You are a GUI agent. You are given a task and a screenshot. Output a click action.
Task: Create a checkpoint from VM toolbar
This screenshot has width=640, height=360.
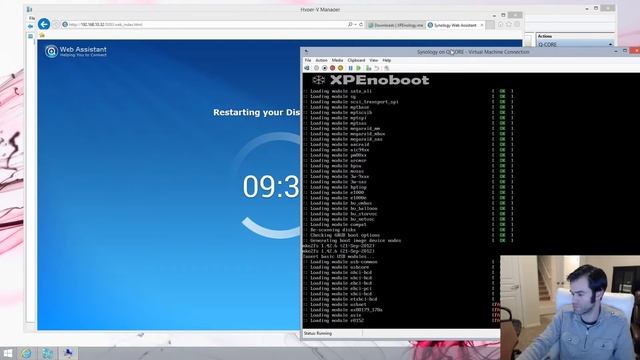coord(369,68)
